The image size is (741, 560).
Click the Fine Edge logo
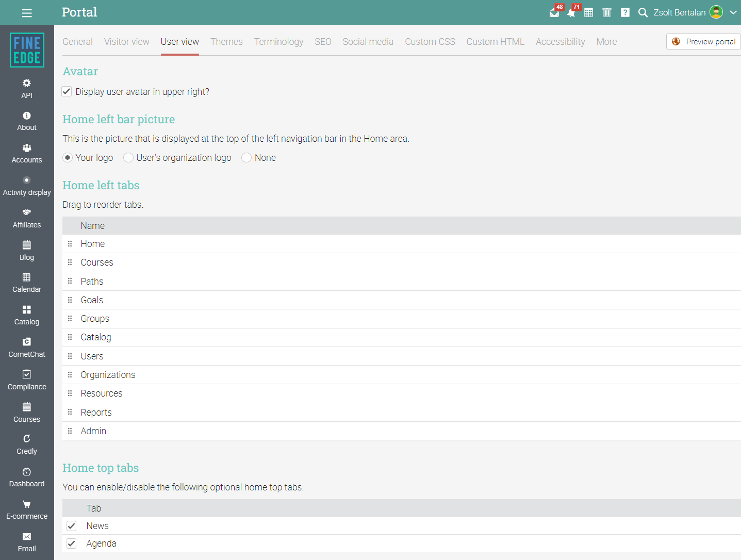(27, 50)
